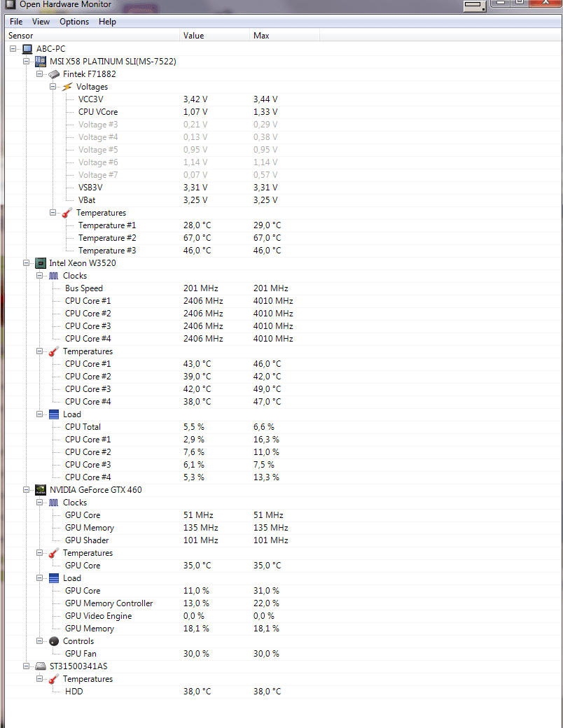Click the NVIDIA GeForce GTX 460 icon
563x728 pixels.
coord(41,490)
